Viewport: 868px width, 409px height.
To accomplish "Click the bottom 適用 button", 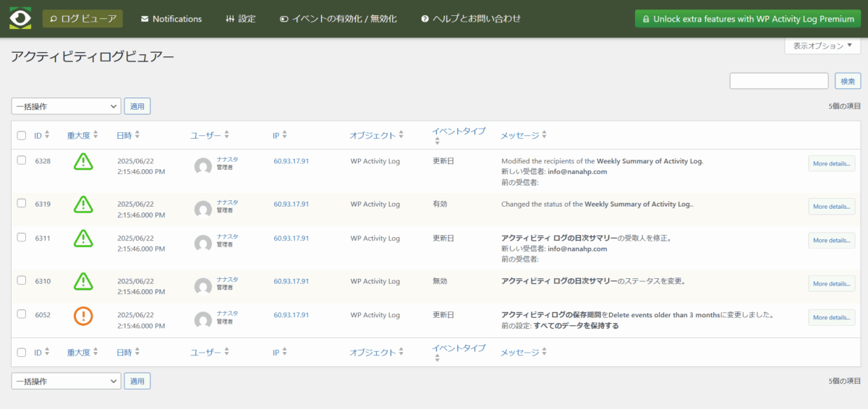I will 137,381.
